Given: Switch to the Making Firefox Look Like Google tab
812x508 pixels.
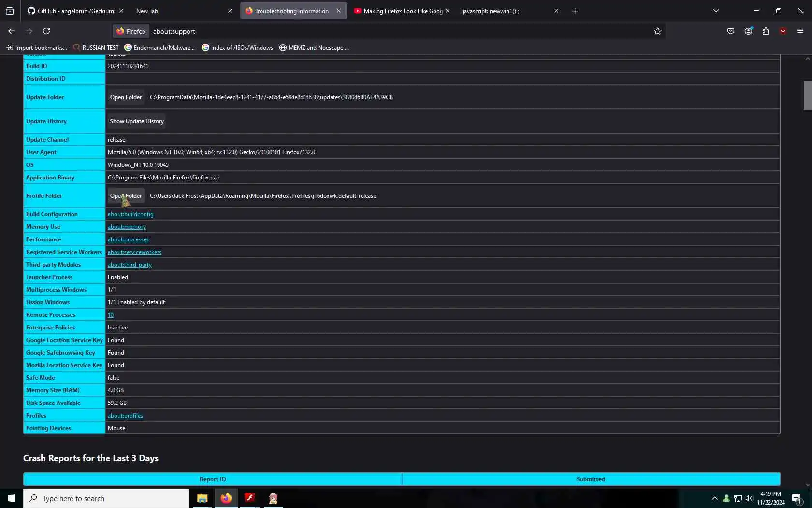Looking at the screenshot, I should click(402, 11).
